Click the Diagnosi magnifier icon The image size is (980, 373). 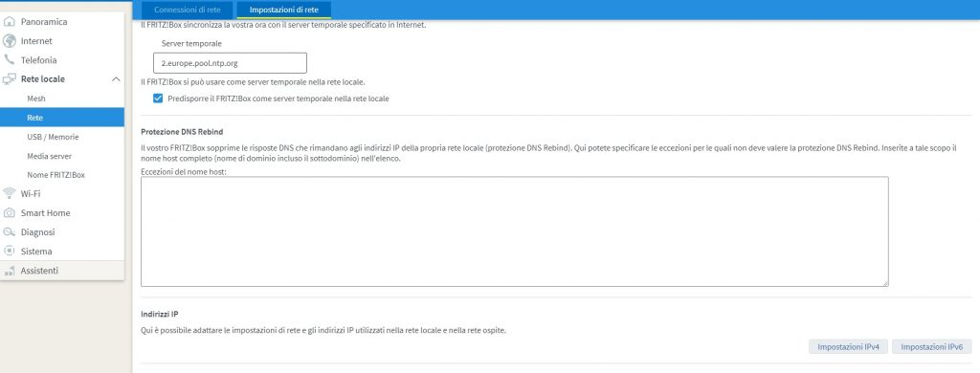[9, 232]
